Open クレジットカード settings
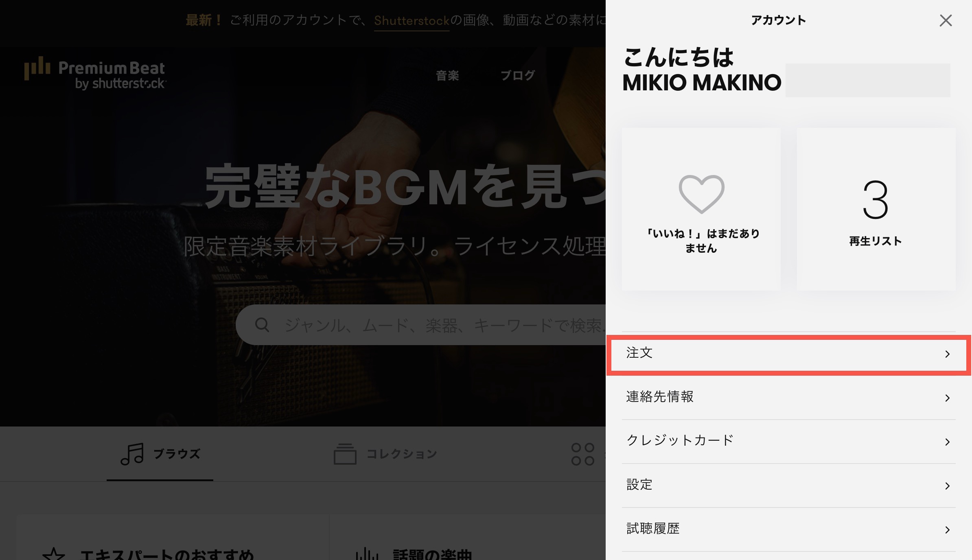 (788, 441)
